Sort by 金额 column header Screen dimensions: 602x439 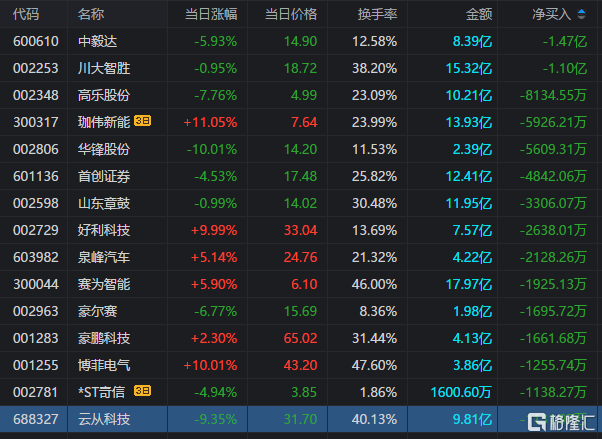coord(479,14)
